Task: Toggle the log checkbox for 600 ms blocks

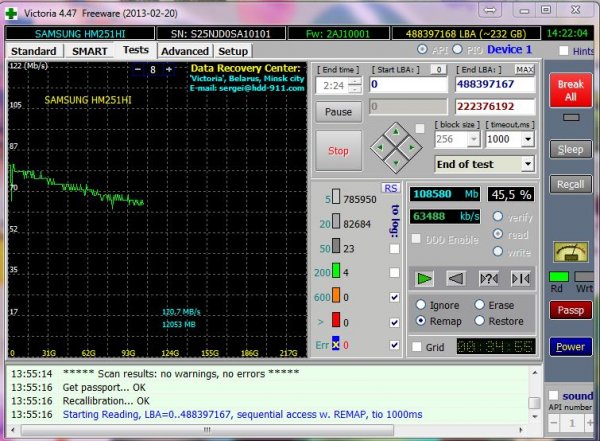Action: tap(394, 295)
